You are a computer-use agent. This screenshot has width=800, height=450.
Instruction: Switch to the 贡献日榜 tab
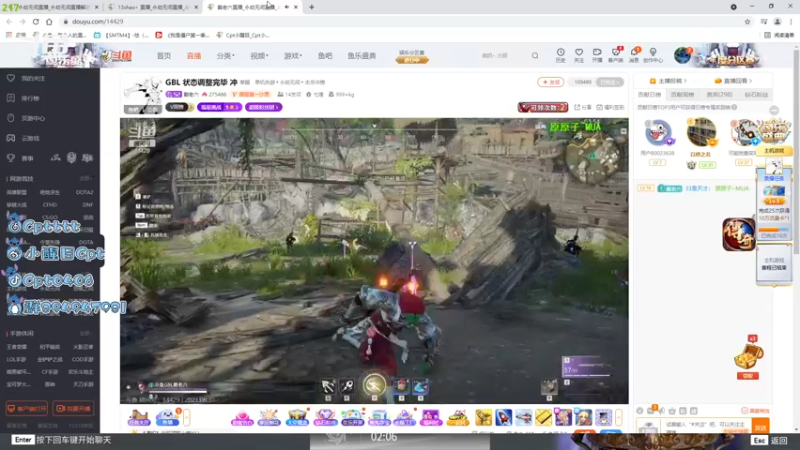tap(649, 95)
